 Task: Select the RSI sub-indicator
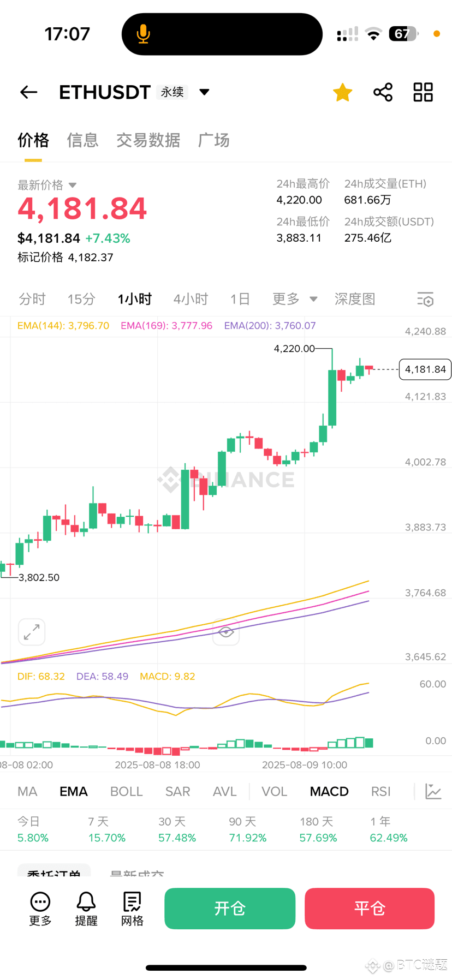[x=381, y=791]
